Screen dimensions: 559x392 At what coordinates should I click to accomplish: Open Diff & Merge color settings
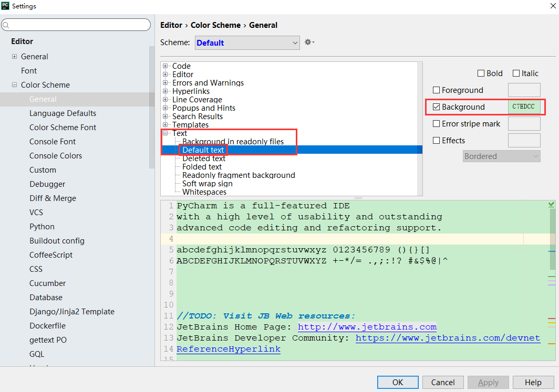click(53, 198)
